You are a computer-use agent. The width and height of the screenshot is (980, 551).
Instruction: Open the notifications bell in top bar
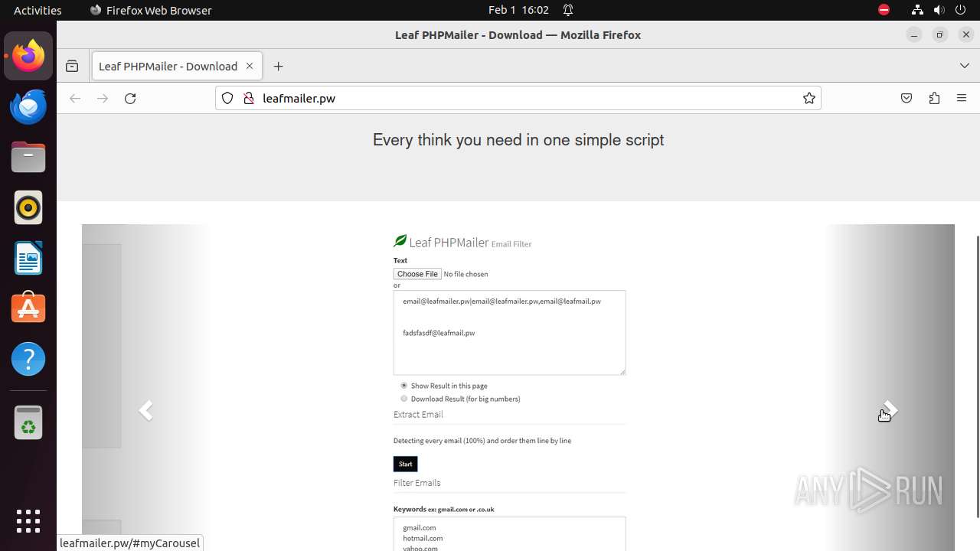point(568,10)
